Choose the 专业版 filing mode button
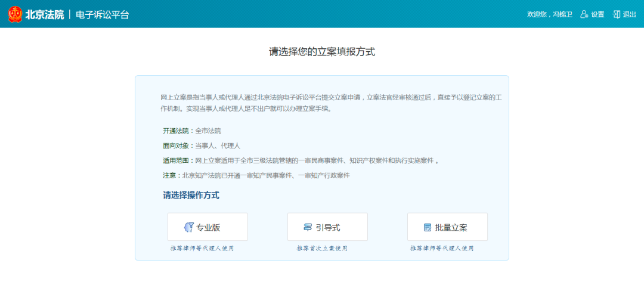The height and width of the screenshot is (282, 644). pos(208,227)
